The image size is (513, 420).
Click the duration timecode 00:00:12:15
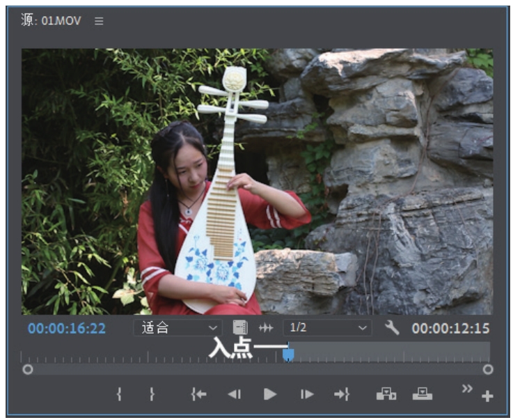[450, 328]
